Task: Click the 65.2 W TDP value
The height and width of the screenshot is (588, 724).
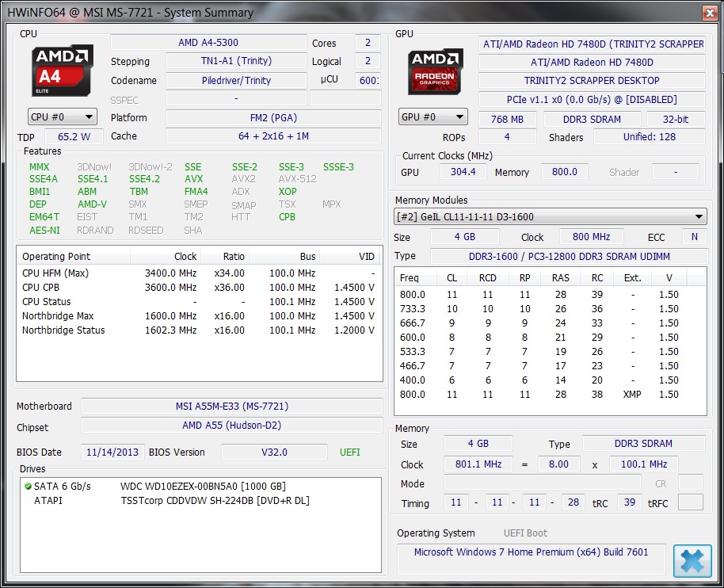Action: click(74, 137)
